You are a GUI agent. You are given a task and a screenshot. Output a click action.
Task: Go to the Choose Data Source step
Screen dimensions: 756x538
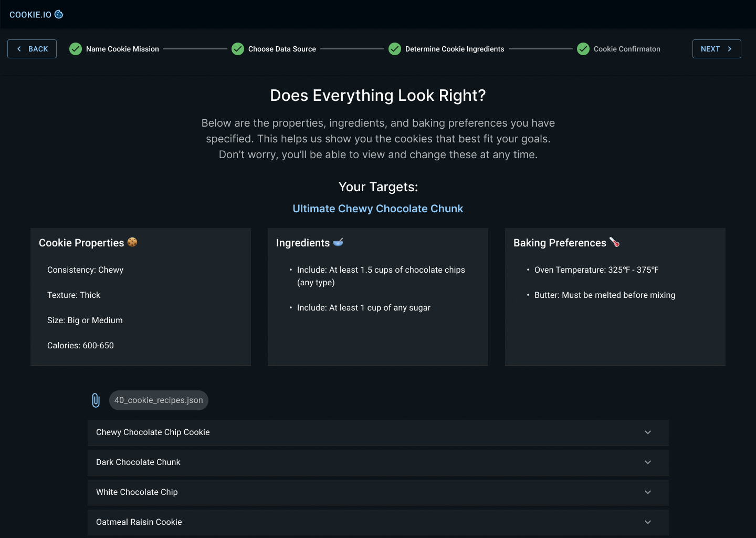(282, 49)
